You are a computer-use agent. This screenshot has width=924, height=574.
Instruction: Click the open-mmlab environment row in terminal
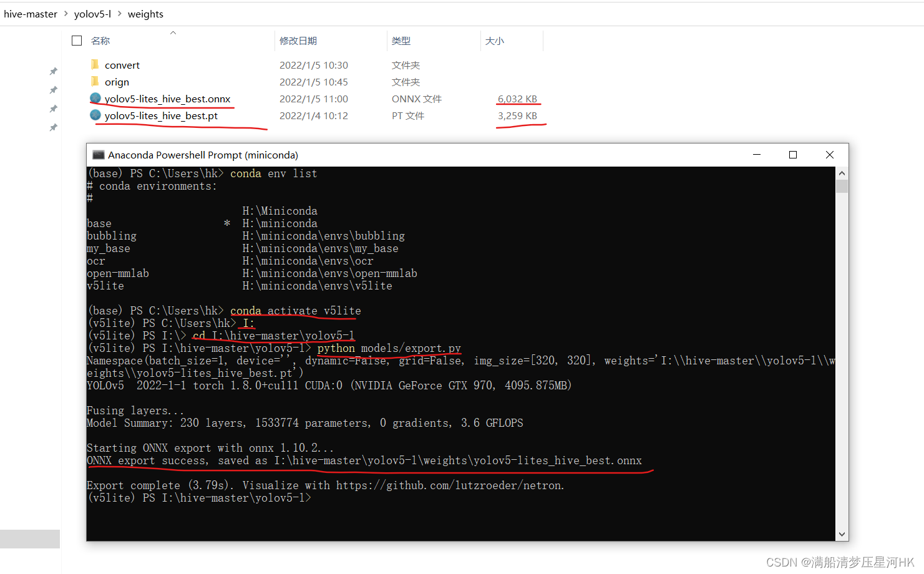(x=252, y=273)
